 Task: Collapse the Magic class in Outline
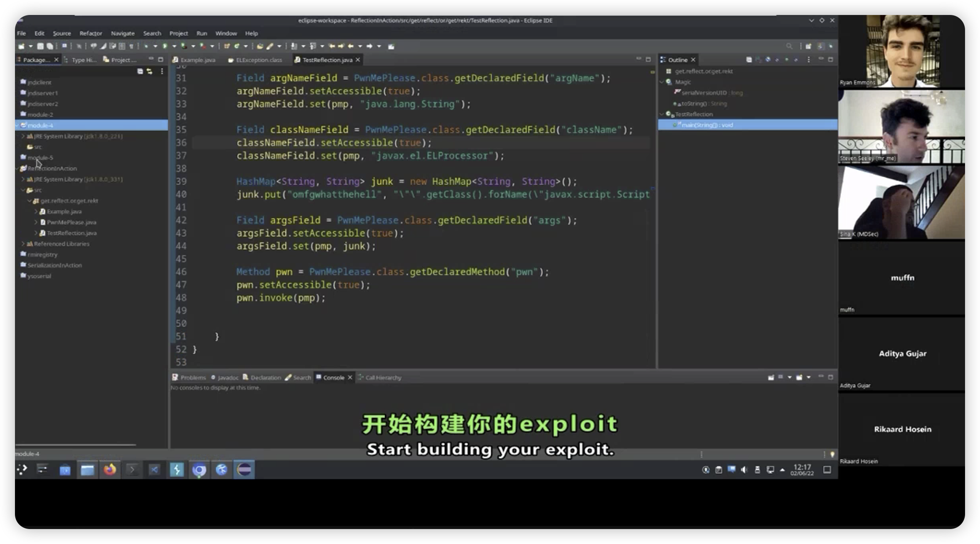[662, 82]
